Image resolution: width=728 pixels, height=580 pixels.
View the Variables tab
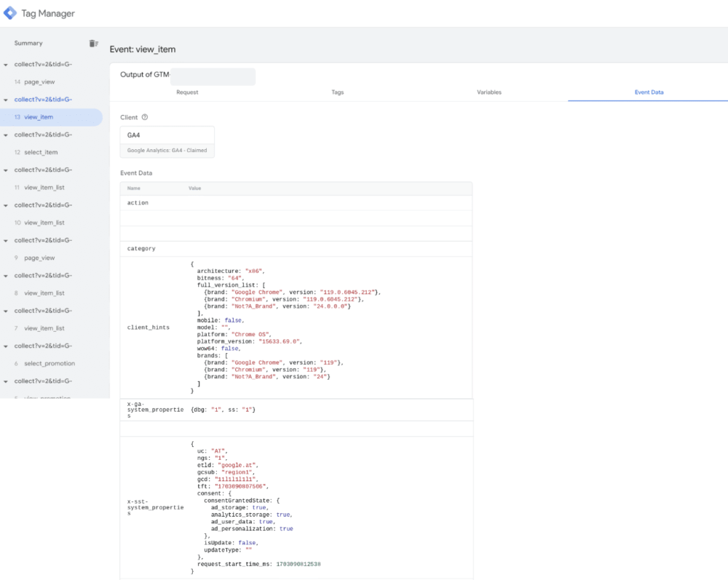coord(488,92)
